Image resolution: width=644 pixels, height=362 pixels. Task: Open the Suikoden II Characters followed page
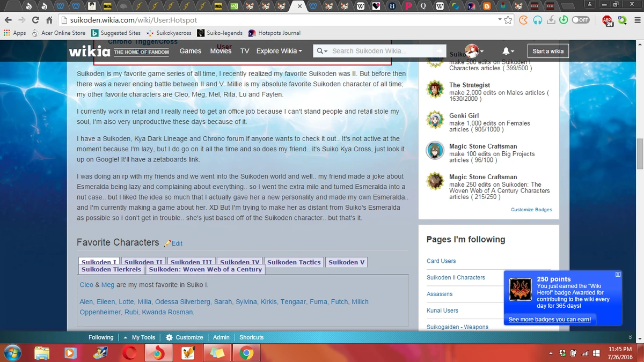pyautogui.click(x=456, y=278)
